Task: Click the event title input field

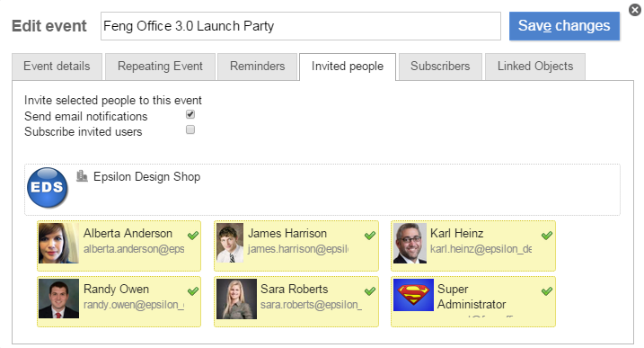Action: 301,26
